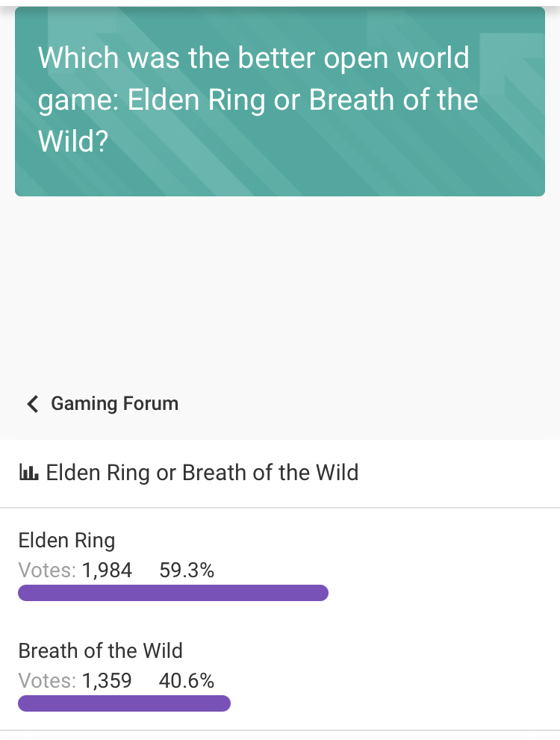Click the empty gray area below the banner
The image size is (560, 740).
pyautogui.click(x=280, y=291)
